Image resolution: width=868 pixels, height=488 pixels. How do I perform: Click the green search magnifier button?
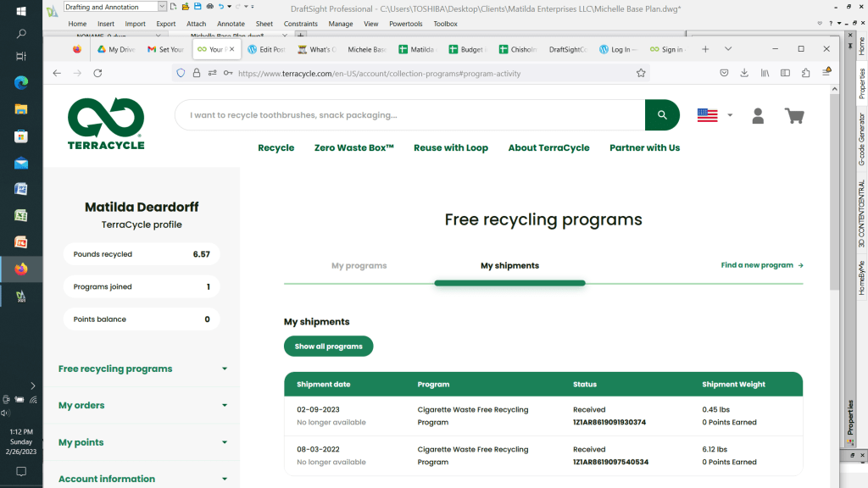pos(662,115)
